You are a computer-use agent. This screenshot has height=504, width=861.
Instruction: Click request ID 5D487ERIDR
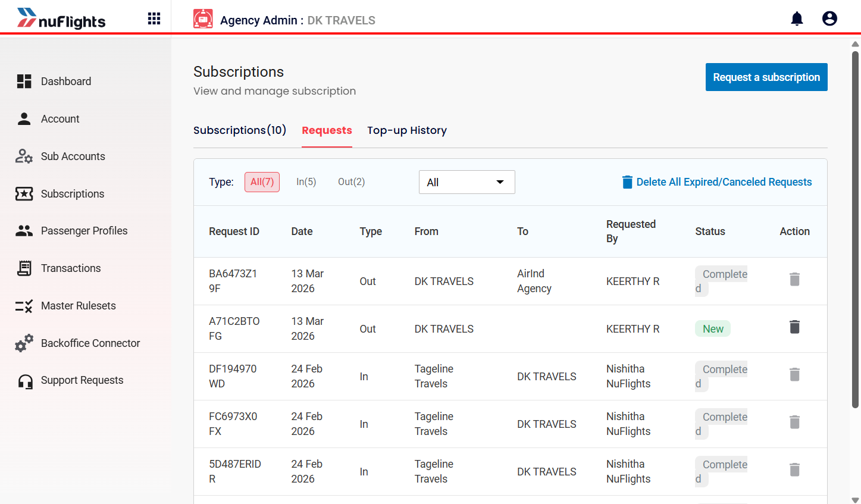pyautogui.click(x=235, y=471)
